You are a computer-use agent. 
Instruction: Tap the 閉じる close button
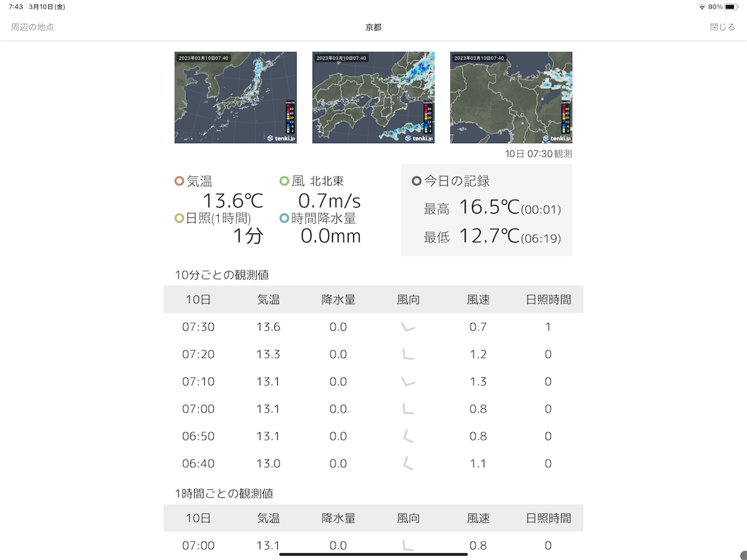(x=722, y=27)
